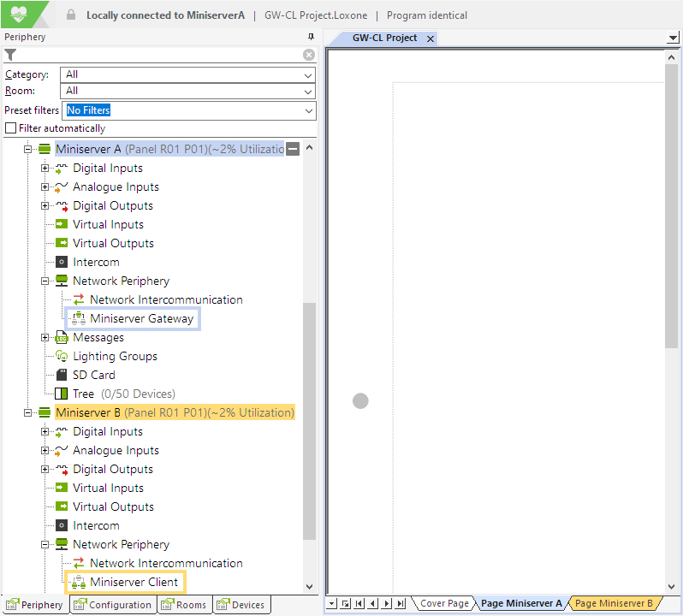
Task: Click the lock icon beside connection status
Action: (70, 15)
